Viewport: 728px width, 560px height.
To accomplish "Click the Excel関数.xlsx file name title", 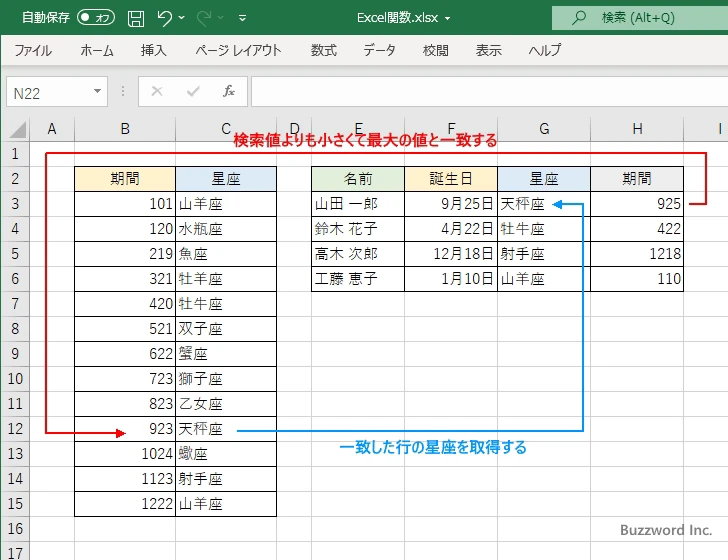I will click(399, 18).
